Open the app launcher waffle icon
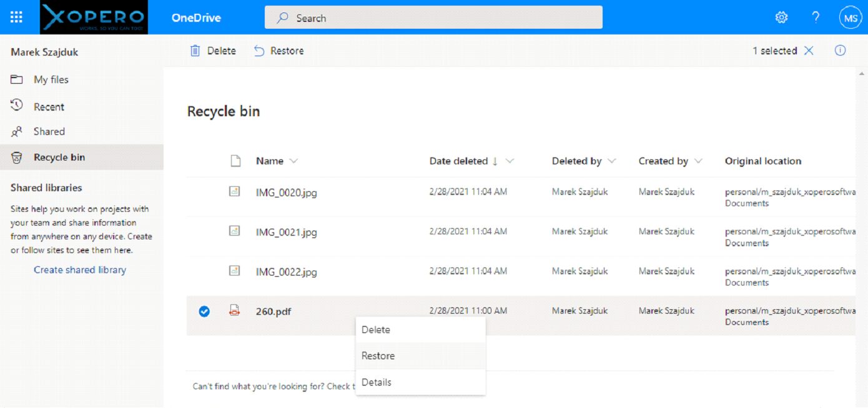 click(16, 17)
